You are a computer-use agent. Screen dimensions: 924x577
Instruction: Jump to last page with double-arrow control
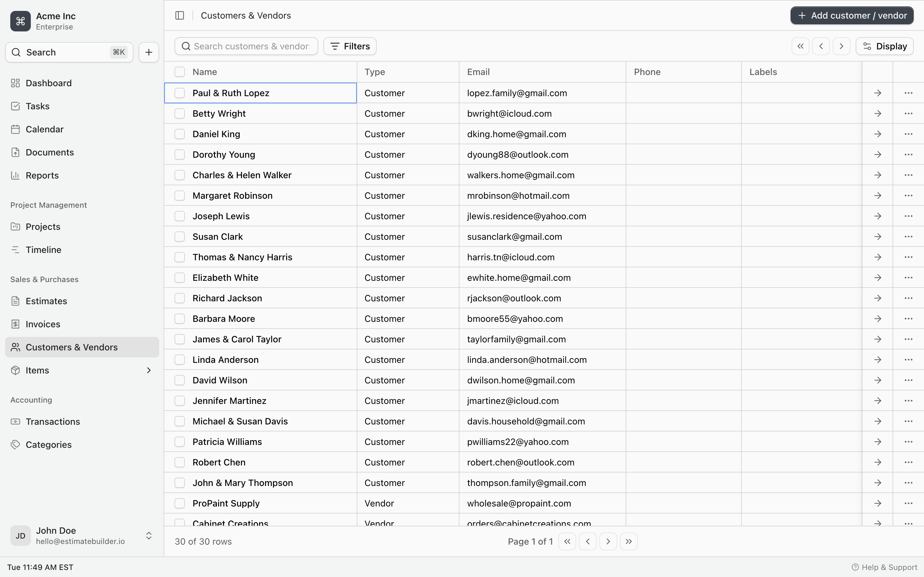click(x=628, y=541)
